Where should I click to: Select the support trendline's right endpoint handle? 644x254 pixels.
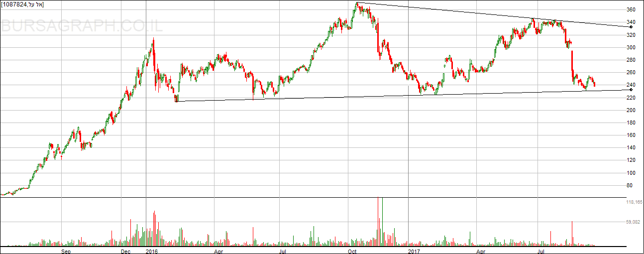(631, 90)
